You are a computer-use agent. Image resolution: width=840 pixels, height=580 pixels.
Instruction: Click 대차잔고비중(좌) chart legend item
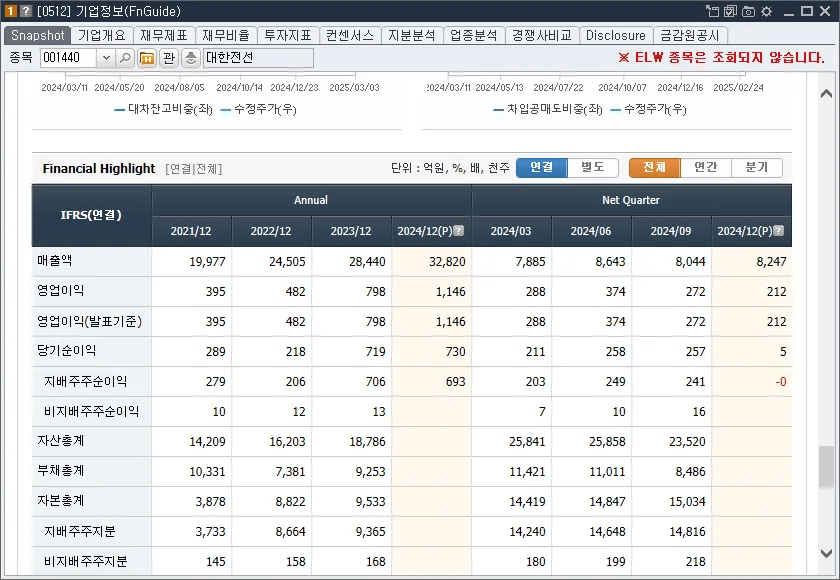[x=163, y=110]
